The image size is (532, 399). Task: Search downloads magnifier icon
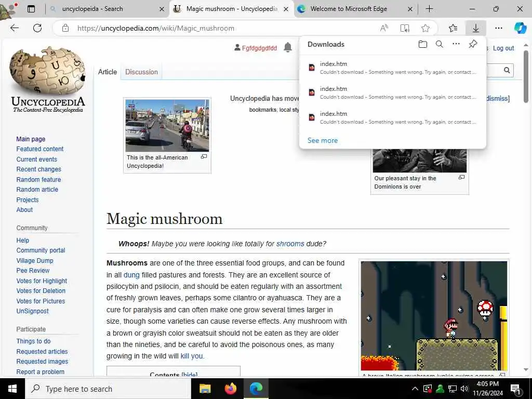tap(440, 44)
